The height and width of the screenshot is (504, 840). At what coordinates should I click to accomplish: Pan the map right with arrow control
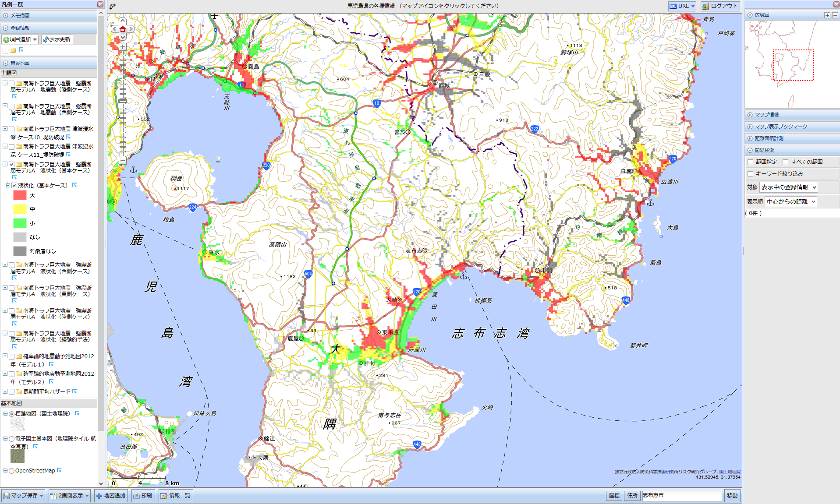click(131, 29)
